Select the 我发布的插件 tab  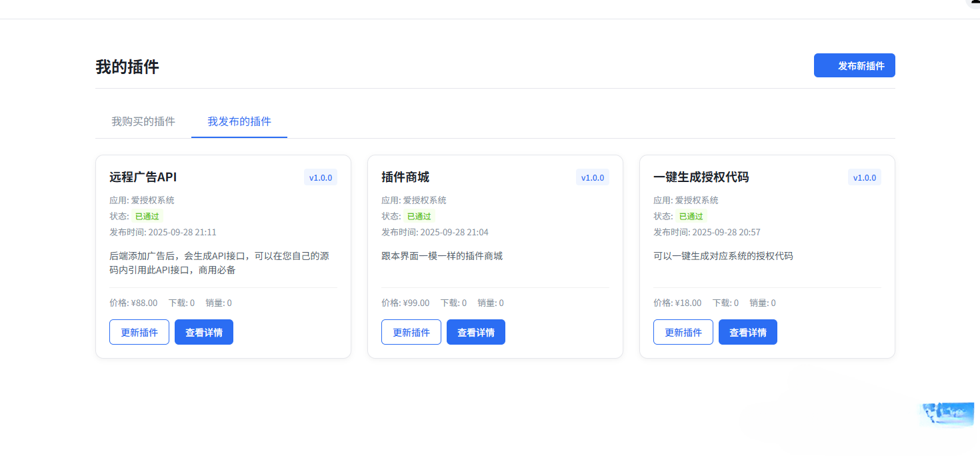pos(239,121)
